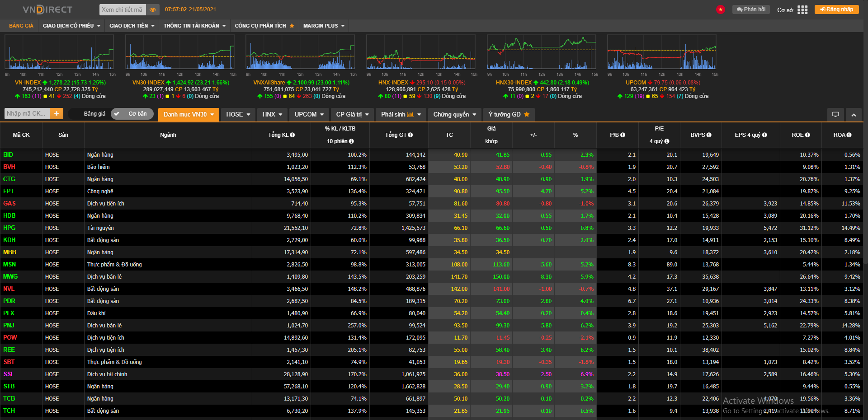This screenshot has height=420, width=868.
Task: Click the eye icon beside the symbol search
Action: [153, 9]
